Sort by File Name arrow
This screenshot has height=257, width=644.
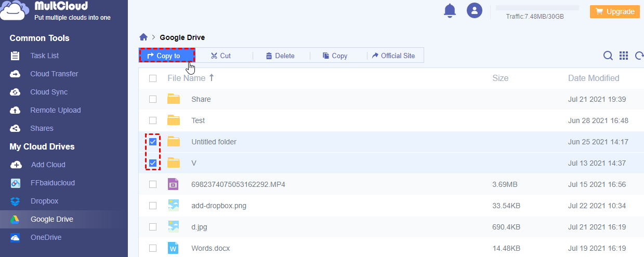click(x=212, y=78)
